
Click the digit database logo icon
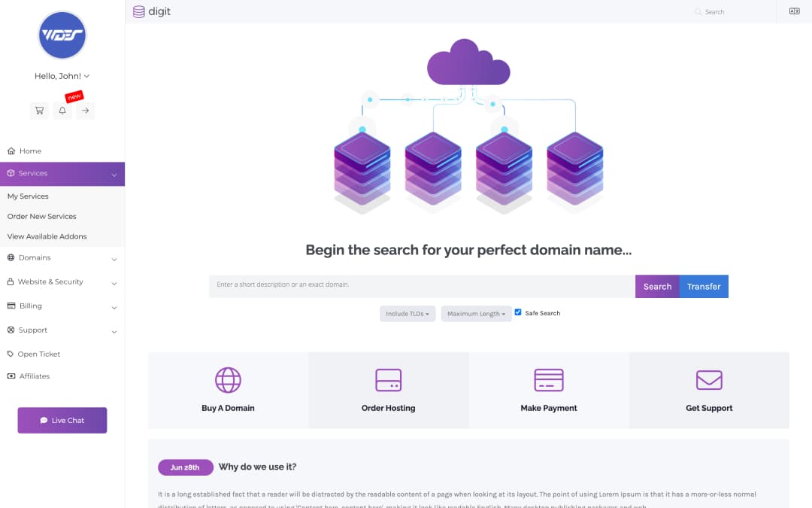(x=139, y=11)
